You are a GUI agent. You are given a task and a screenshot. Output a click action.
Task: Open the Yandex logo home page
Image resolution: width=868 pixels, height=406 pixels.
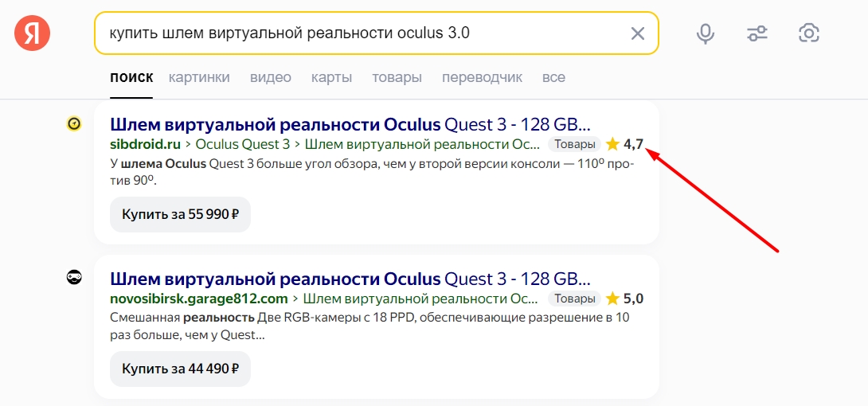tap(32, 33)
